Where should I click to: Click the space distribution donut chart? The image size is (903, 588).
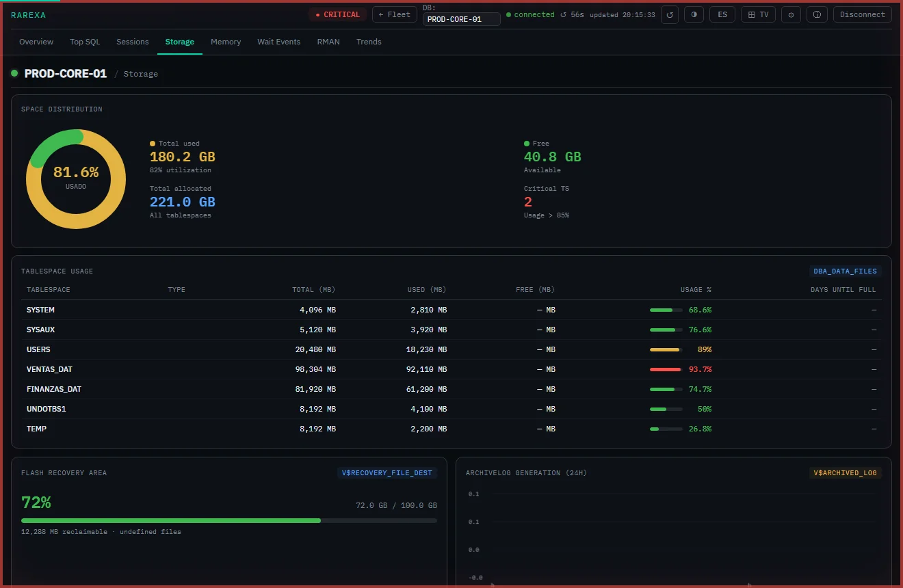point(76,178)
